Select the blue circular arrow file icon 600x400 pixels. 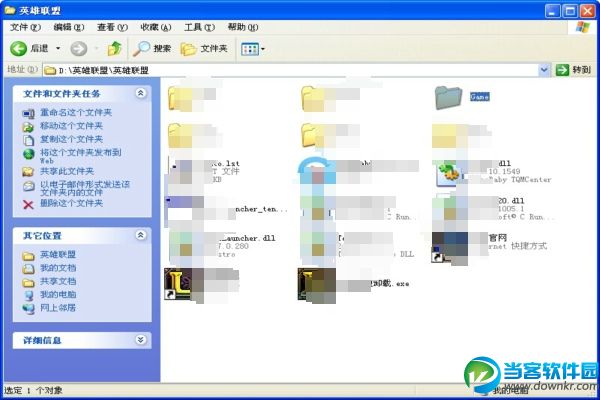coord(317,172)
